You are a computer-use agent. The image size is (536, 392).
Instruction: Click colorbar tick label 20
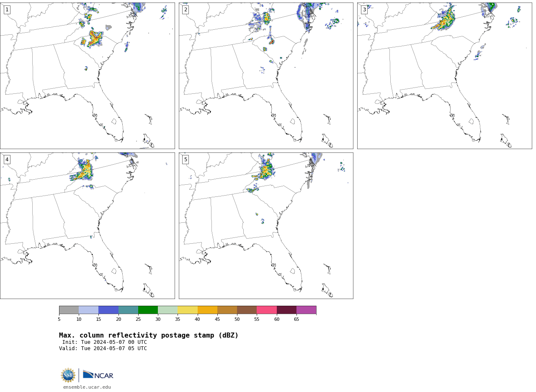tap(119, 320)
